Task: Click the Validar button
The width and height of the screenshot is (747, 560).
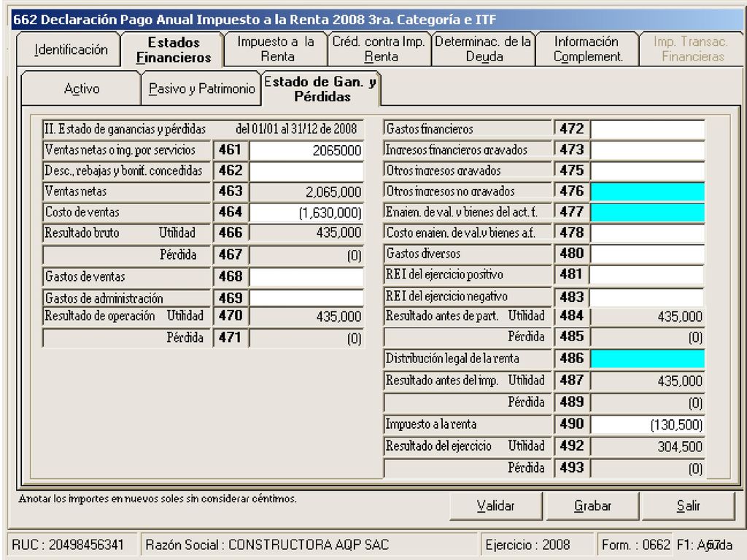Action: (495, 506)
